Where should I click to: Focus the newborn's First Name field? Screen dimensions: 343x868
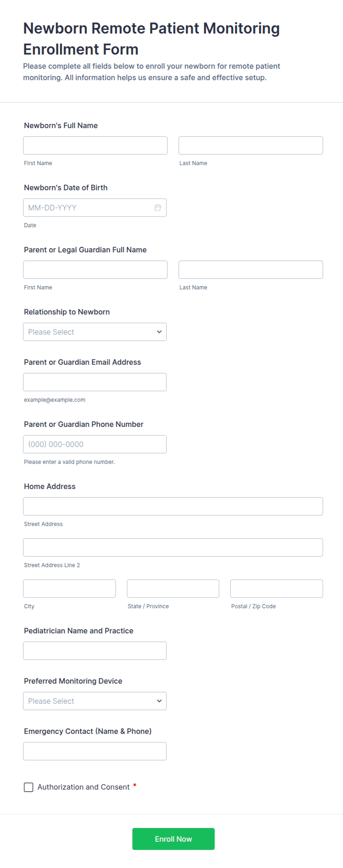[x=95, y=146]
